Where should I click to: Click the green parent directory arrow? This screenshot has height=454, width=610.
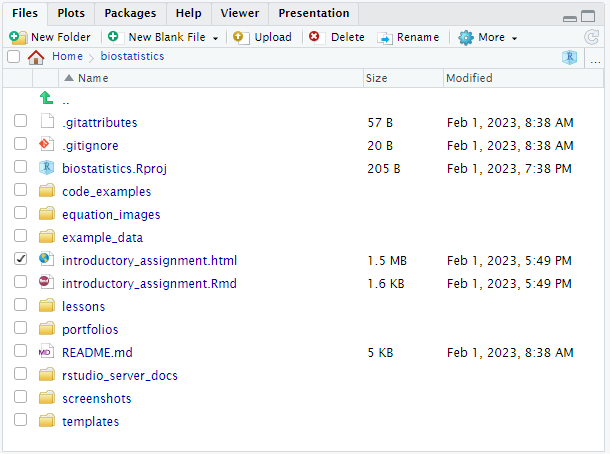[x=46, y=98]
